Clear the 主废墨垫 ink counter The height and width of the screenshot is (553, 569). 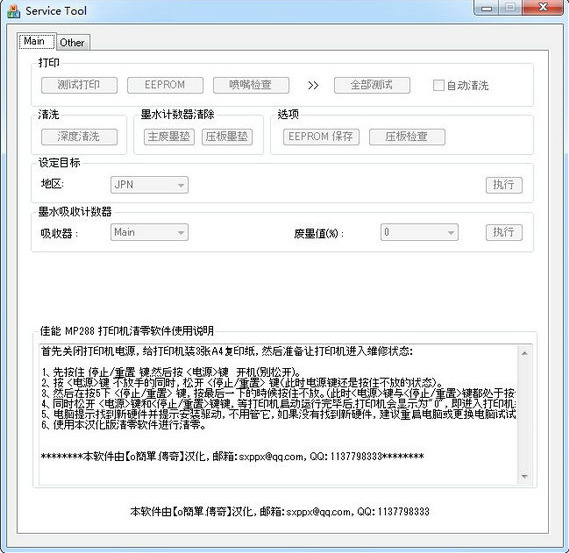pos(169,137)
